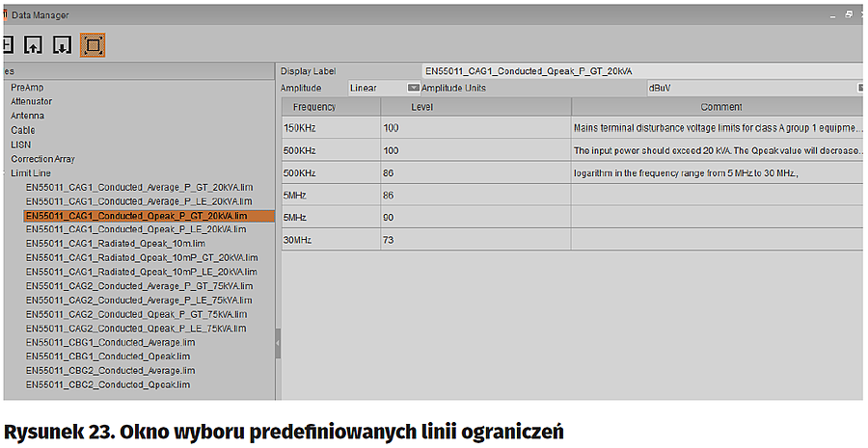This screenshot has height=448, width=868.
Task: Click the highlighted orange frame toolbar icon
Action: (x=93, y=44)
